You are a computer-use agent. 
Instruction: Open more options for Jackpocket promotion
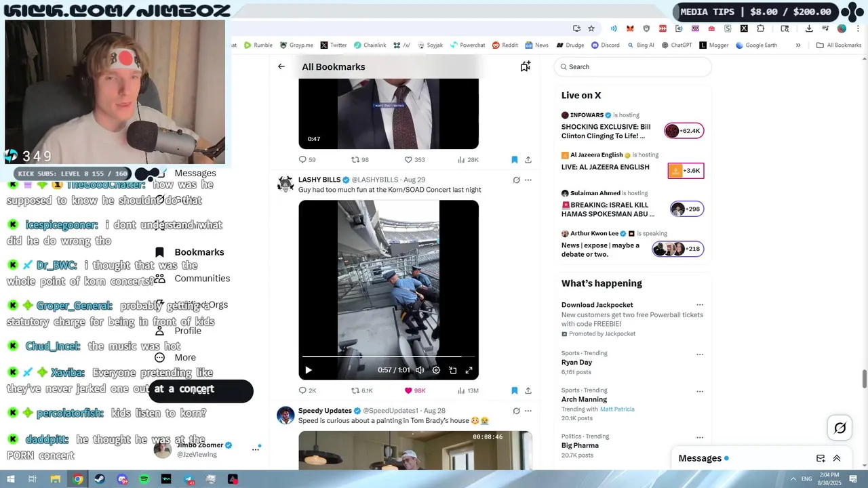(700, 305)
